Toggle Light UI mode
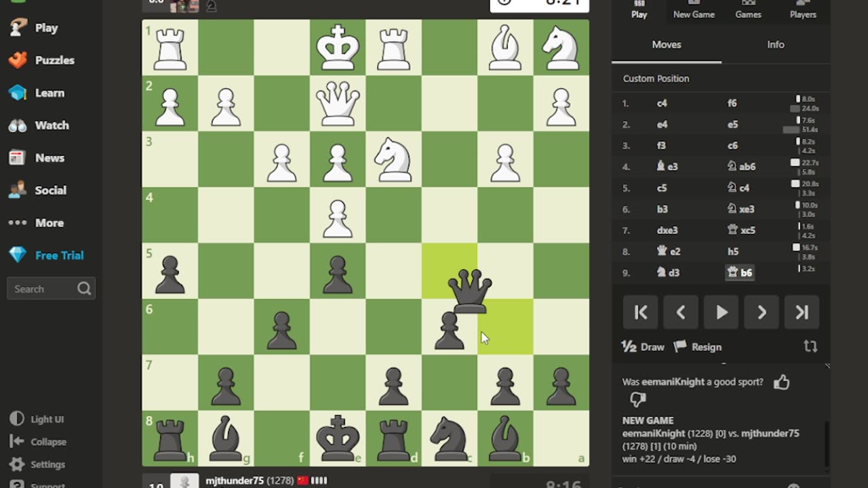This screenshot has width=868, height=488. click(x=38, y=419)
